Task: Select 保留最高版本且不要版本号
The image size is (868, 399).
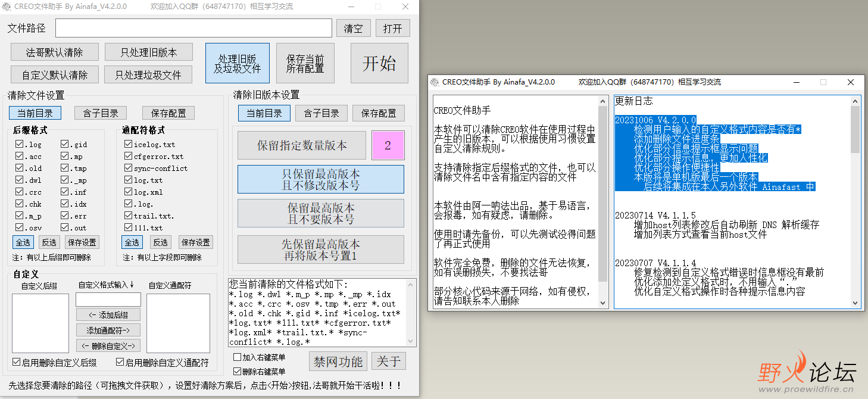Action: pyautogui.click(x=321, y=214)
